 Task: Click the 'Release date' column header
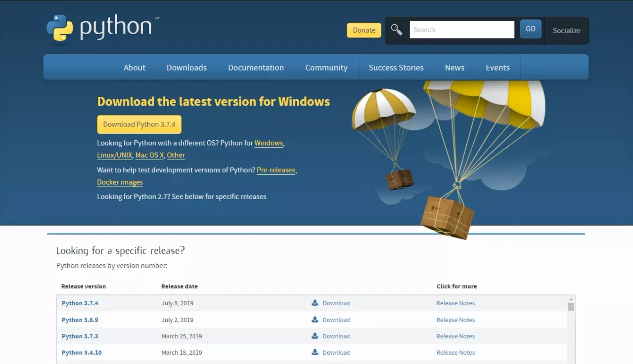tap(180, 286)
